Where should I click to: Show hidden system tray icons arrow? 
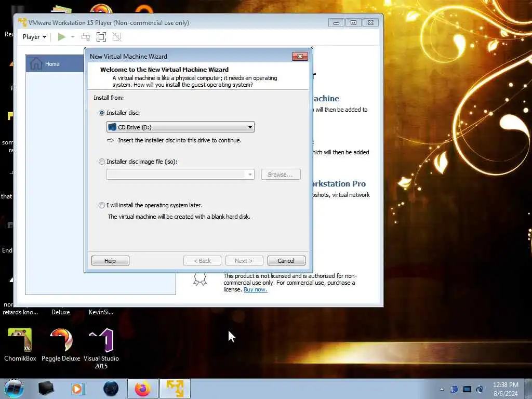click(442, 389)
